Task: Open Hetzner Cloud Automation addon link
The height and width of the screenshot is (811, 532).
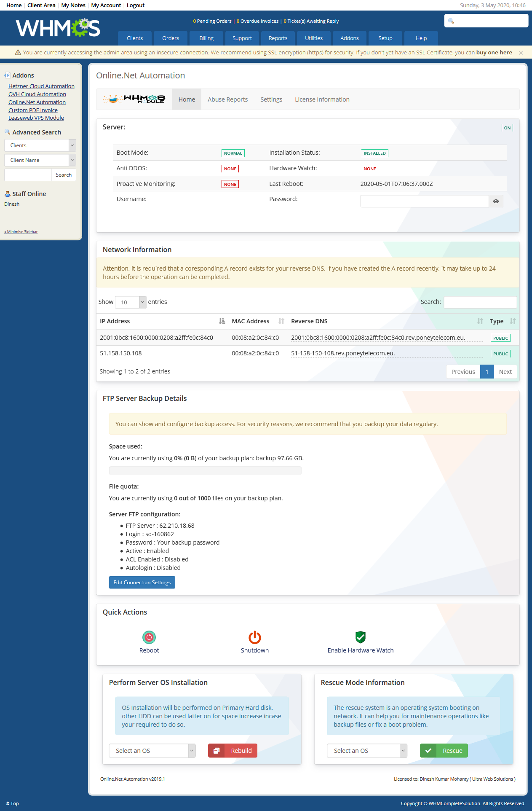Action: pyautogui.click(x=41, y=86)
